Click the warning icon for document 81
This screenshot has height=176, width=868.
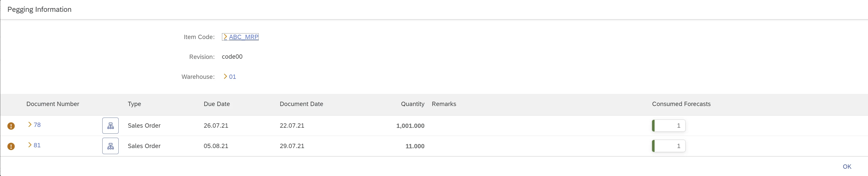point(11,146)
